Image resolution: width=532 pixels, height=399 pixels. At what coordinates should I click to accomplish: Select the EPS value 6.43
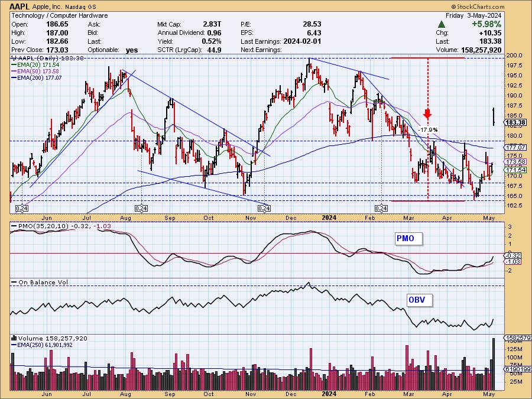(314, 33)
